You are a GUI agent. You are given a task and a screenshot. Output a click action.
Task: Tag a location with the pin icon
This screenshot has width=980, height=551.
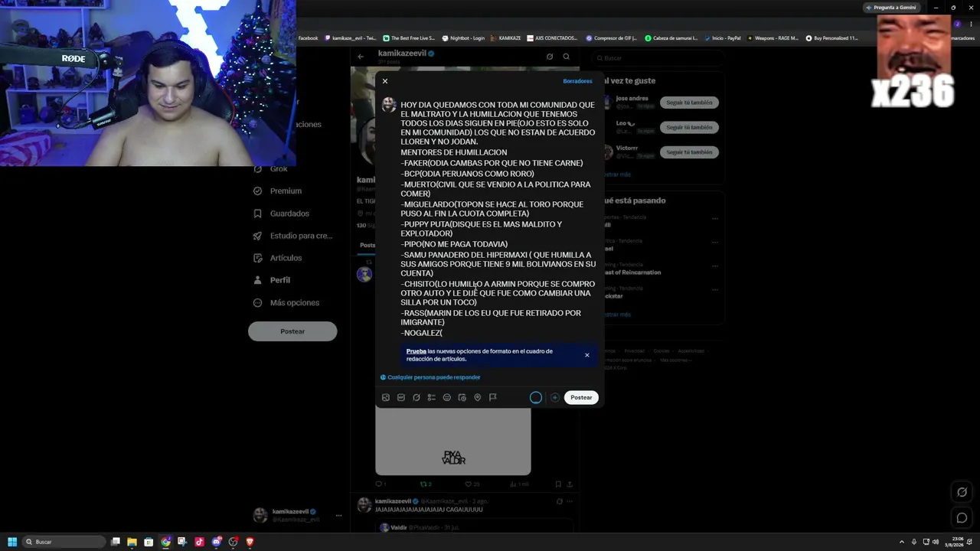point(478,397)
